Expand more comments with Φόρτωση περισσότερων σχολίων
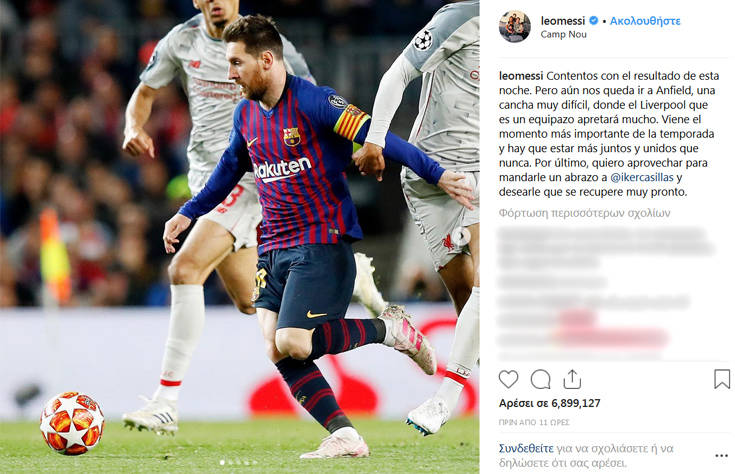Image resolution: width=735 pixels, height=474 pixels. 585,213
